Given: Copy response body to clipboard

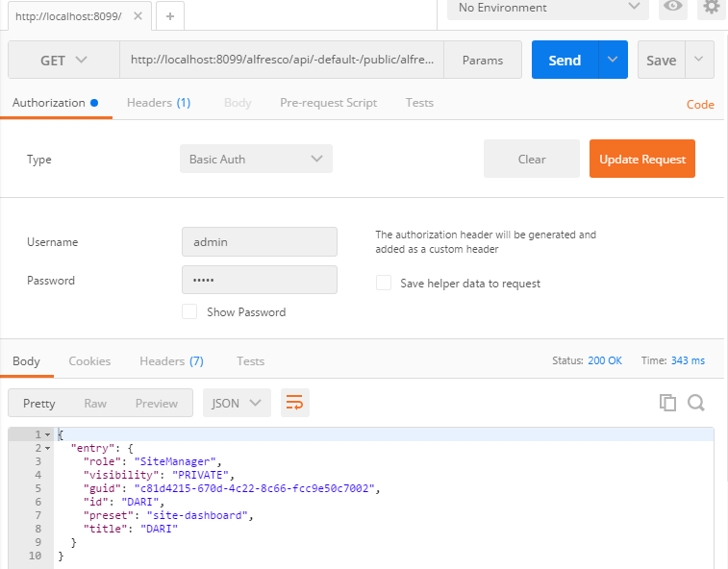Looking at the screenshot, I should 667,403.
